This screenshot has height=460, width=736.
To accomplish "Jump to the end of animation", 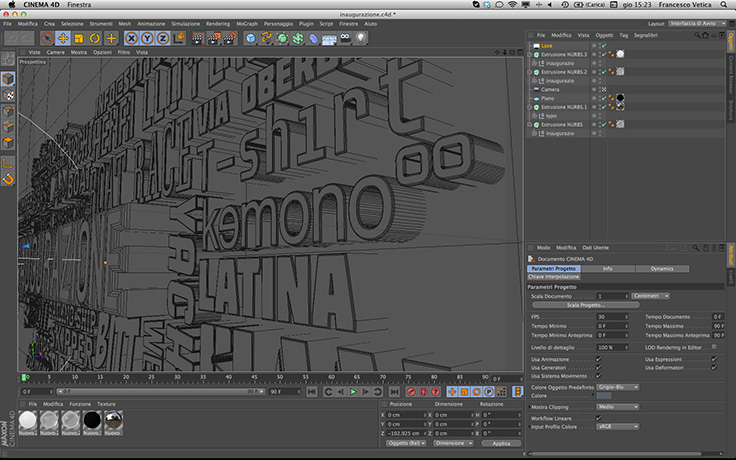I will (x=394, y=391).
